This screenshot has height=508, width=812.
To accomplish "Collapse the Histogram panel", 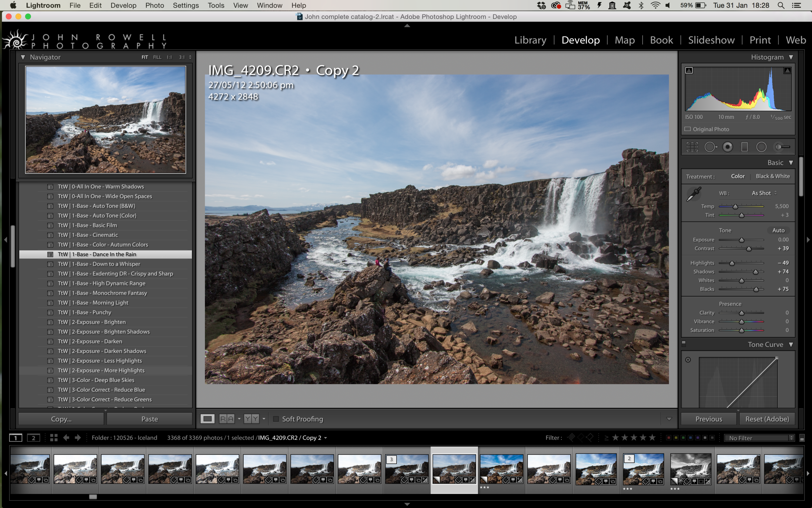I will [x=791, y=57].
